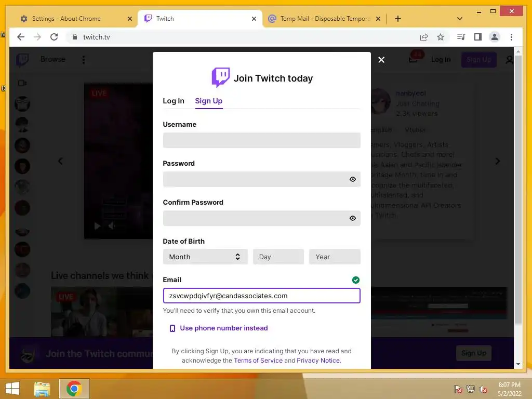The height and width of the screenshot is (399, 532).
Task: Show next featured stream with right arrow
Action: coord(497,161)
